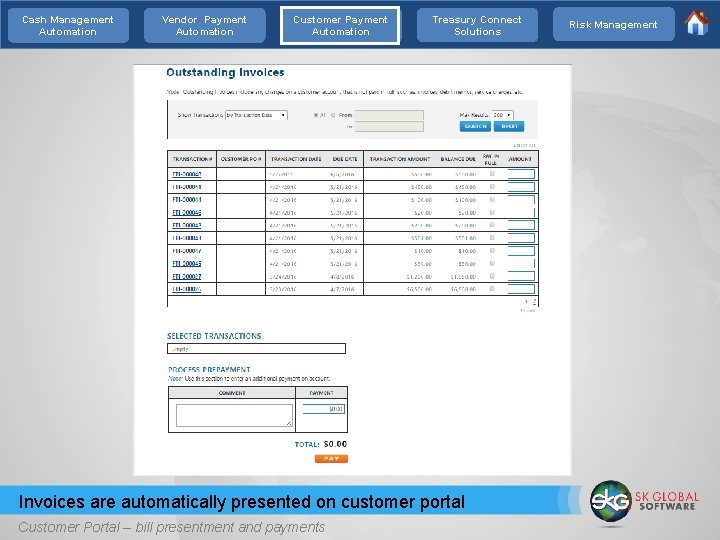Click the Transaction # column header
Viewport: 720px width, 540px height.
[x=192, y=159]
